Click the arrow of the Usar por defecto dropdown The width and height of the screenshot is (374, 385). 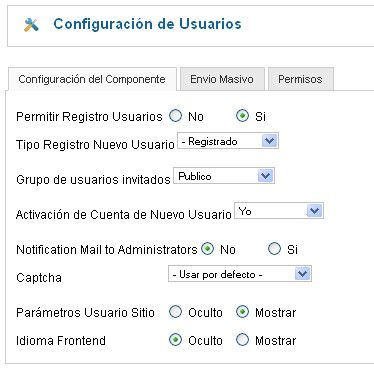tap(303, 274)
